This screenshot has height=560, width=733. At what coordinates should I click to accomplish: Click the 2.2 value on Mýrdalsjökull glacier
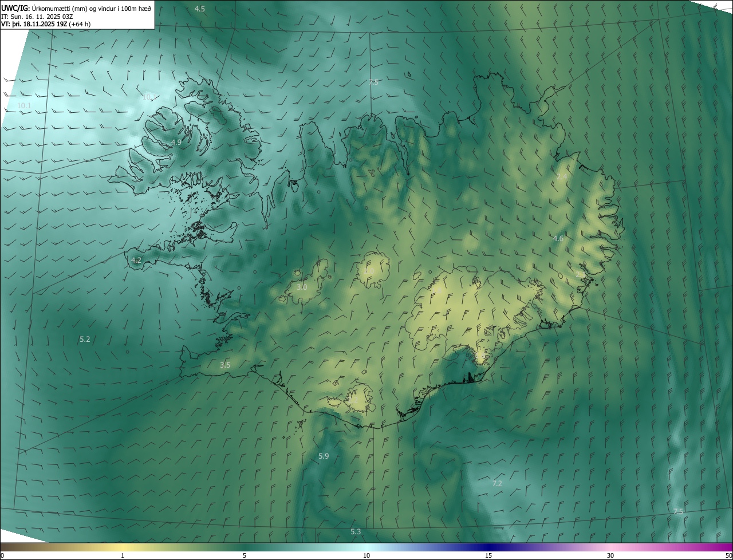coord(353,399)
